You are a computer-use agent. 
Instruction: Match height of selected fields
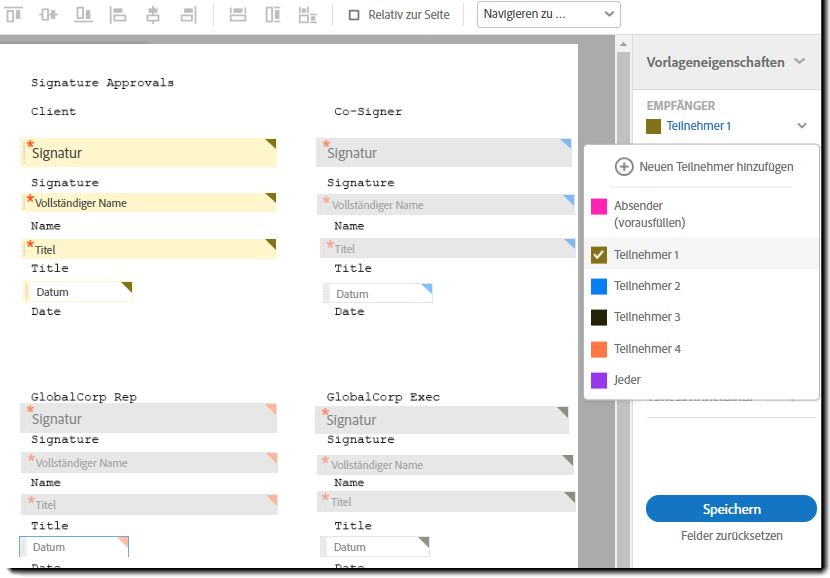(x=273, y=14)
